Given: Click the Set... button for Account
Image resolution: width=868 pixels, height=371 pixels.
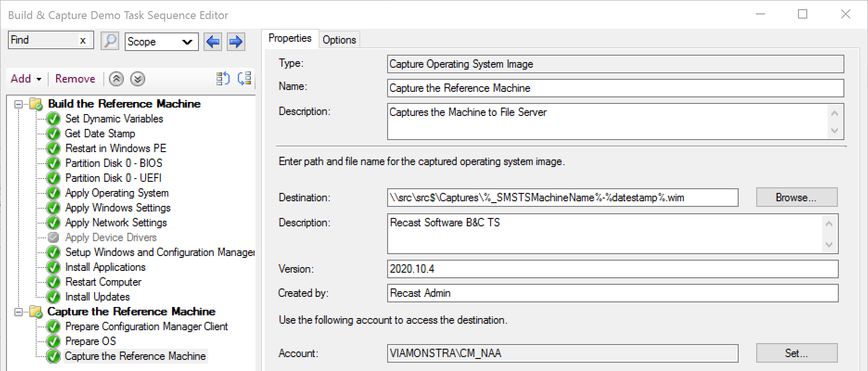Looking at the screenshot, I should 796,353.
